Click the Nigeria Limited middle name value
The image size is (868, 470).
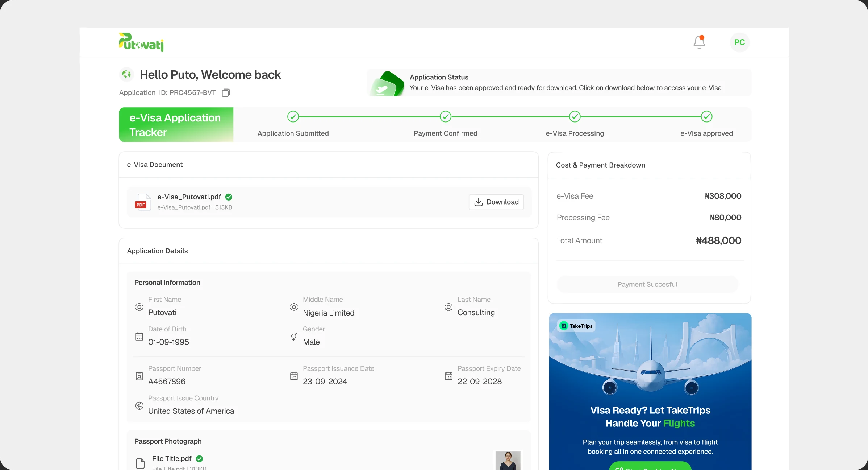pyautogui.click(x=328, y=313)
